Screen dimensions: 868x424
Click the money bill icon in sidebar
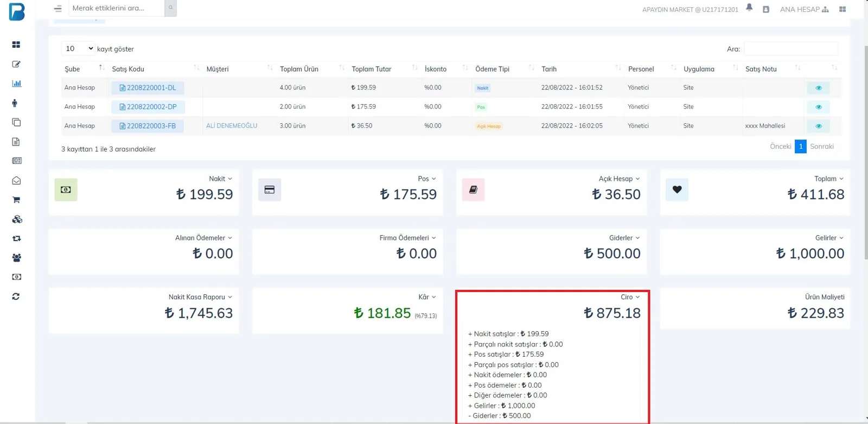[17, 277]
